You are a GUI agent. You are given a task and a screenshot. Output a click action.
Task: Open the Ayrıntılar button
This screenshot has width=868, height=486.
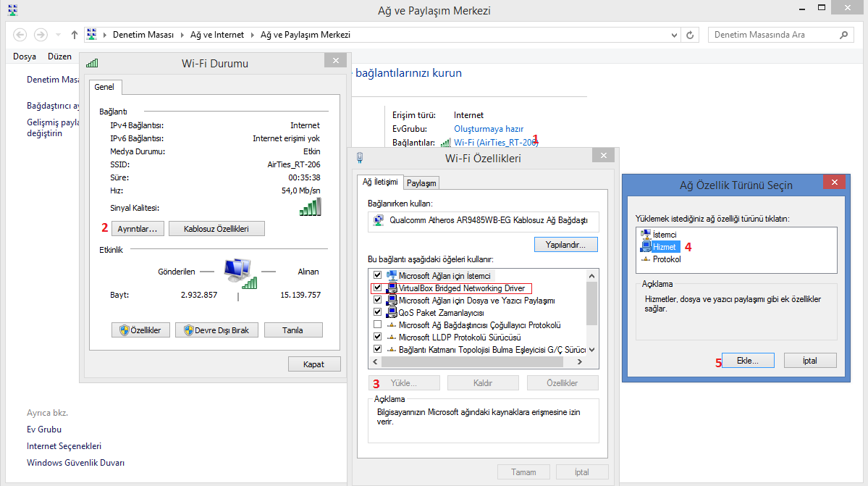point(138,228)
